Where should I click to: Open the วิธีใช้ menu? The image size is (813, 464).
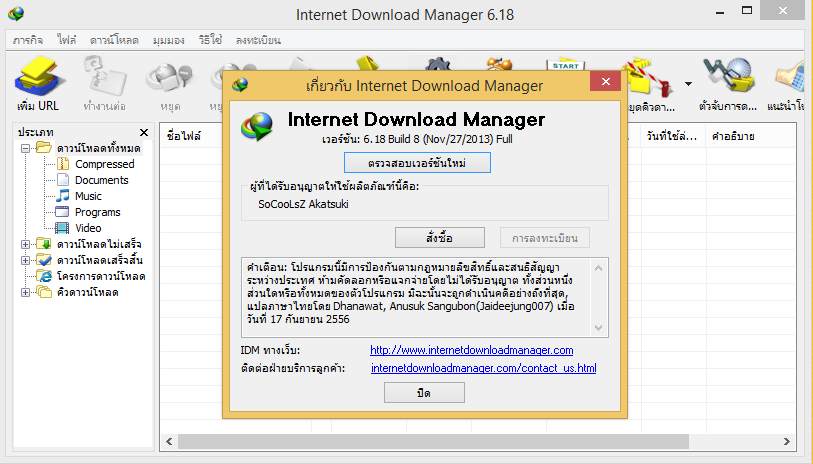click(x=210, y=40)
